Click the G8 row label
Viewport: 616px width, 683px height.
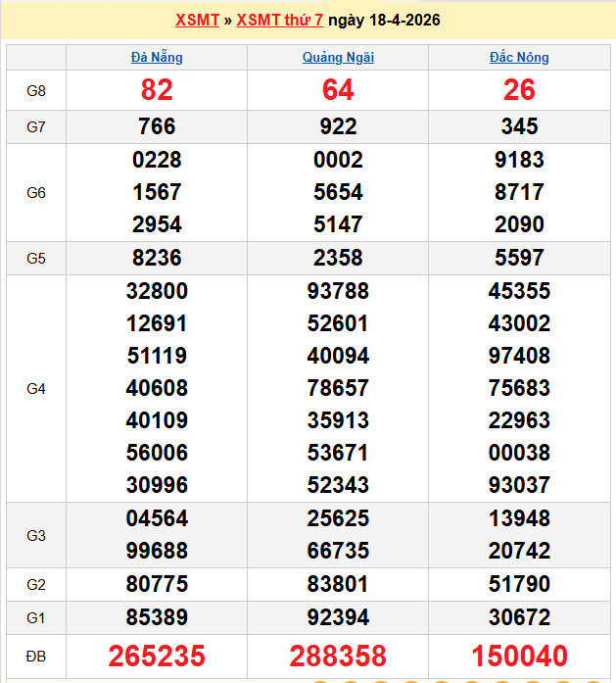36,91
